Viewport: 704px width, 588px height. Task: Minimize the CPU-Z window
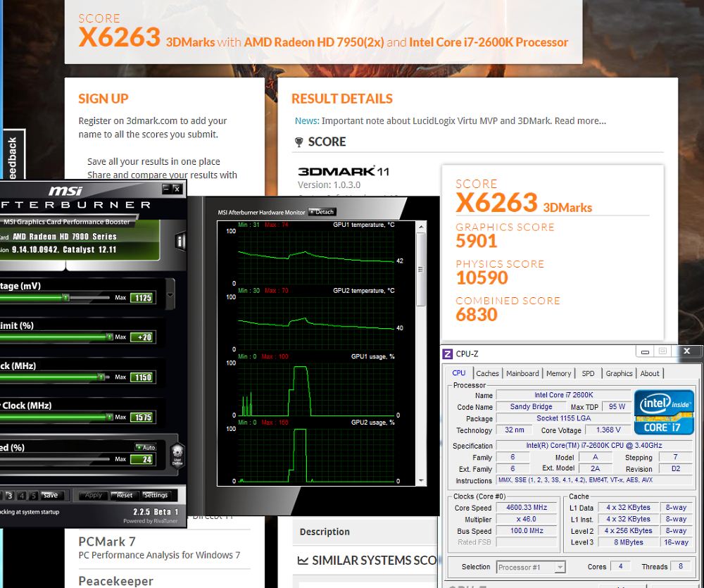pyautogui.click(x=645, y=351)
